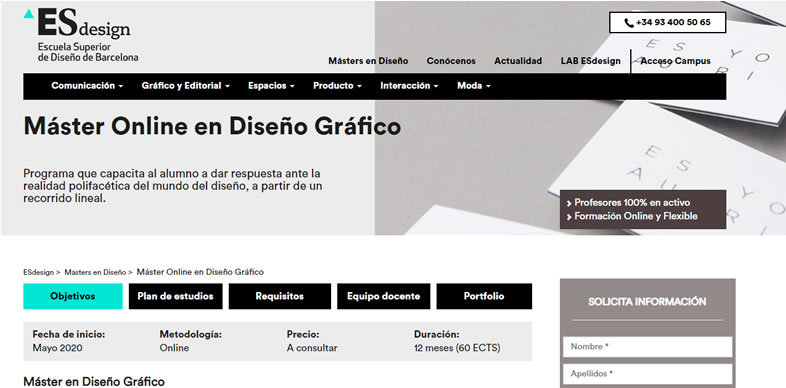786x388 pixels.
Task: Expand the Producto dropdown
Action: tap(337, 86)
